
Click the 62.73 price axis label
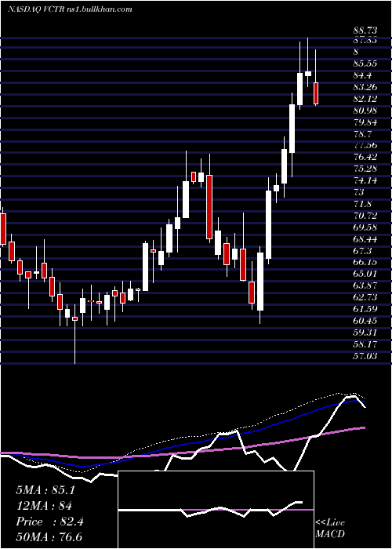[365, 297]
